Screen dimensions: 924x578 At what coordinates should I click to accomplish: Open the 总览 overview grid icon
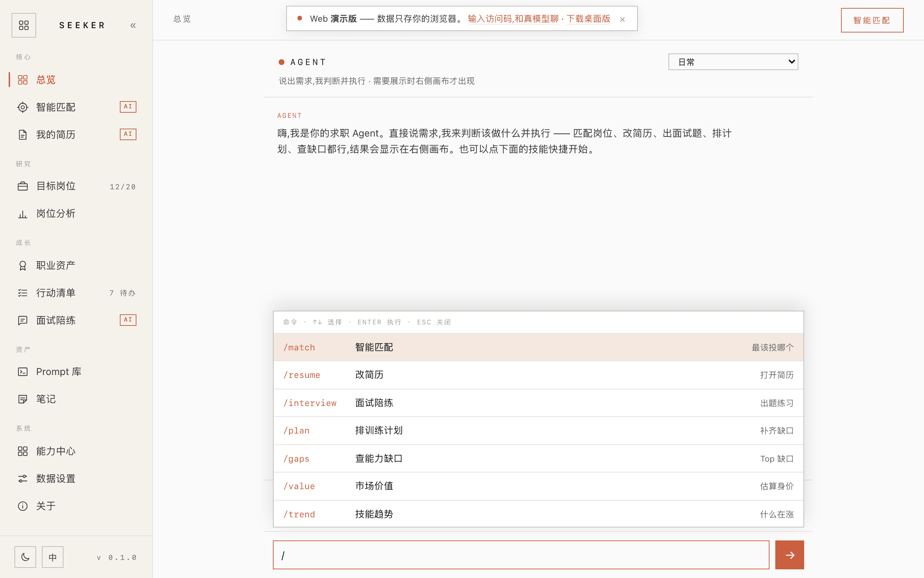(x=22, y=80)
